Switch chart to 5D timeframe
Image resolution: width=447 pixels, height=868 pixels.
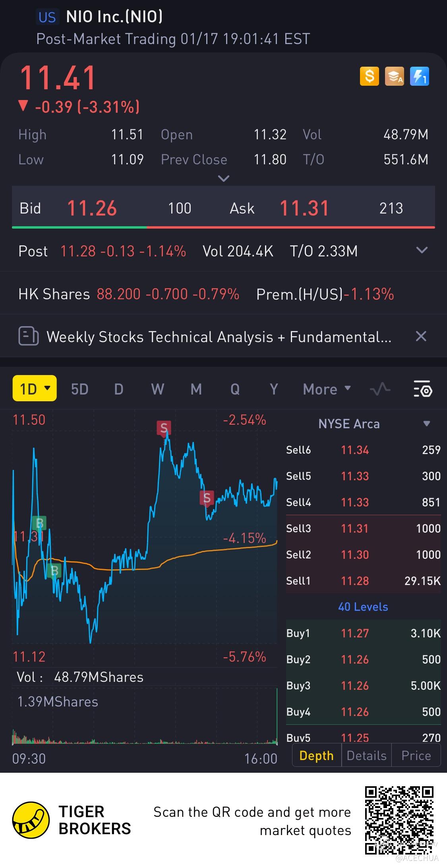tap(79, 389)
